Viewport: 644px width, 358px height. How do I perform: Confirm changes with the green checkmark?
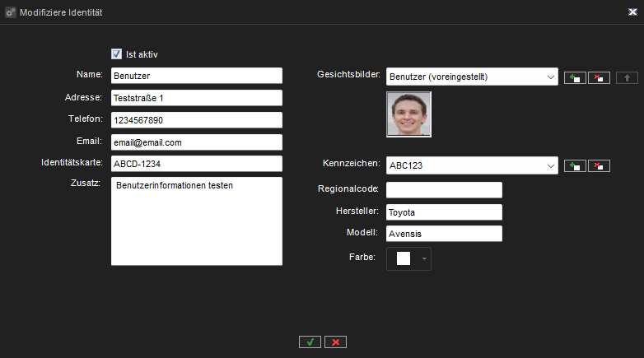pyautogui.click(x=310, y=342)
